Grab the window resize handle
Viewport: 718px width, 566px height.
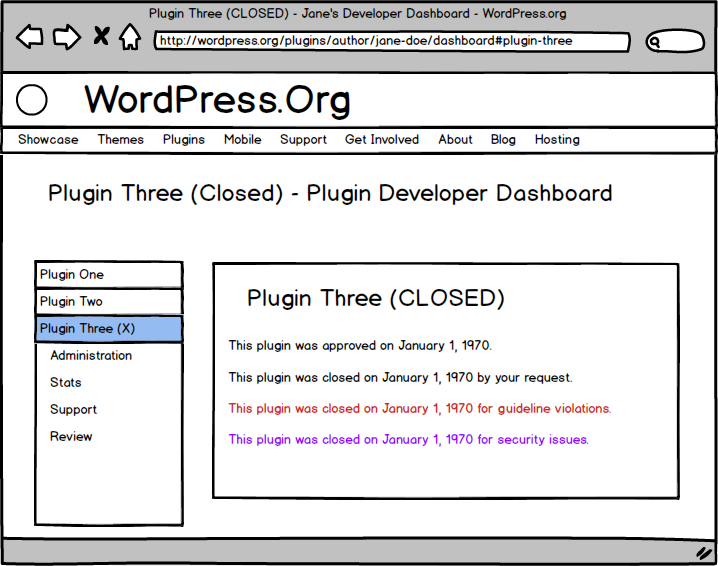[x=703, y=552]
